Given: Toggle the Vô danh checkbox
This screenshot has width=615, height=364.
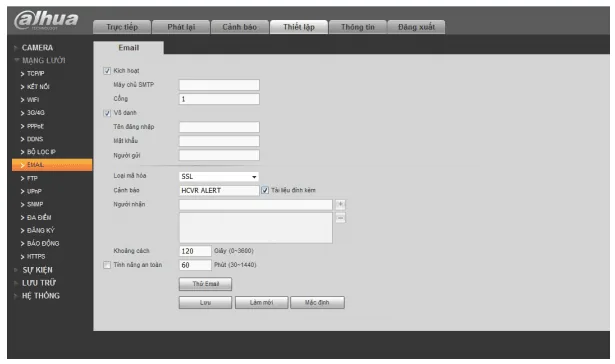Looking at the screenshot, I should click(107, 113).
